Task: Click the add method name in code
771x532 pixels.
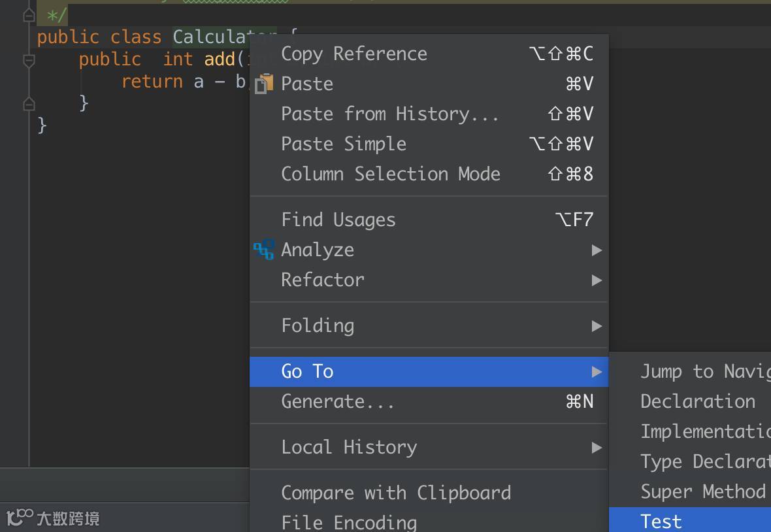Action: (220, 59)
